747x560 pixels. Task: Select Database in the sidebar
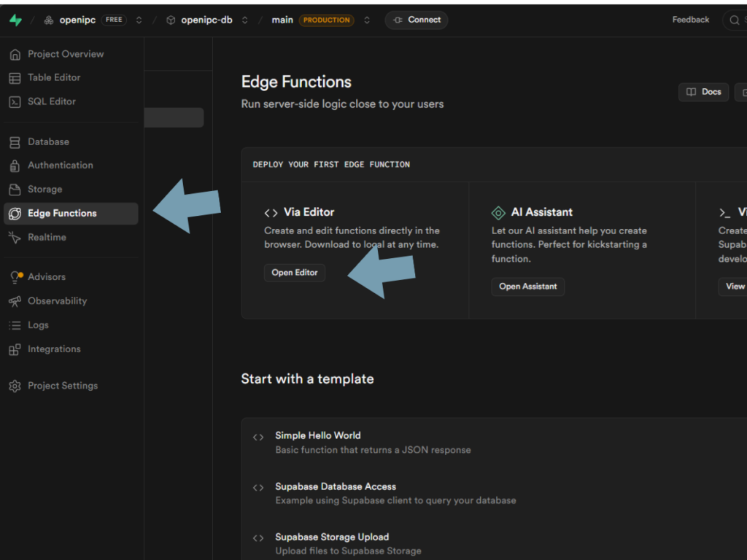pos(71,142)
